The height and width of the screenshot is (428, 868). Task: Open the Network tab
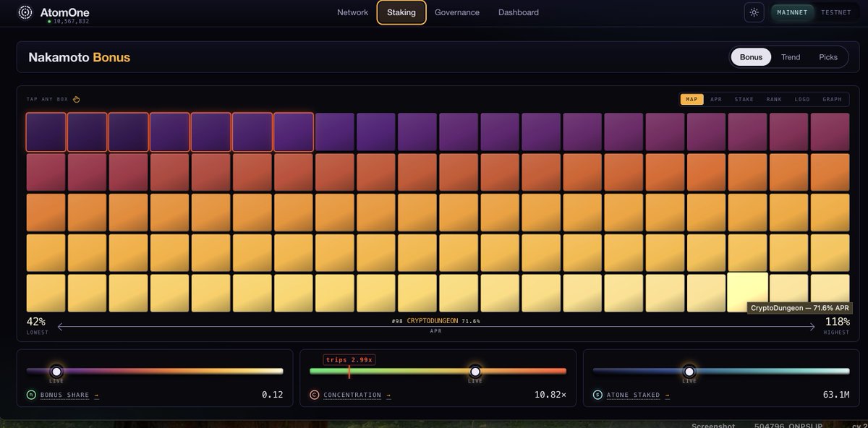(352, 12)
